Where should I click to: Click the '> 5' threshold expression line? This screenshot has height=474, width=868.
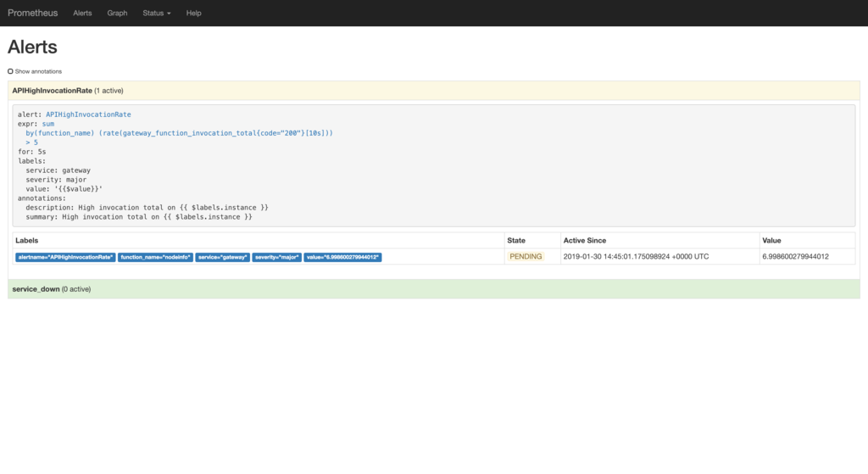(31, 142)
